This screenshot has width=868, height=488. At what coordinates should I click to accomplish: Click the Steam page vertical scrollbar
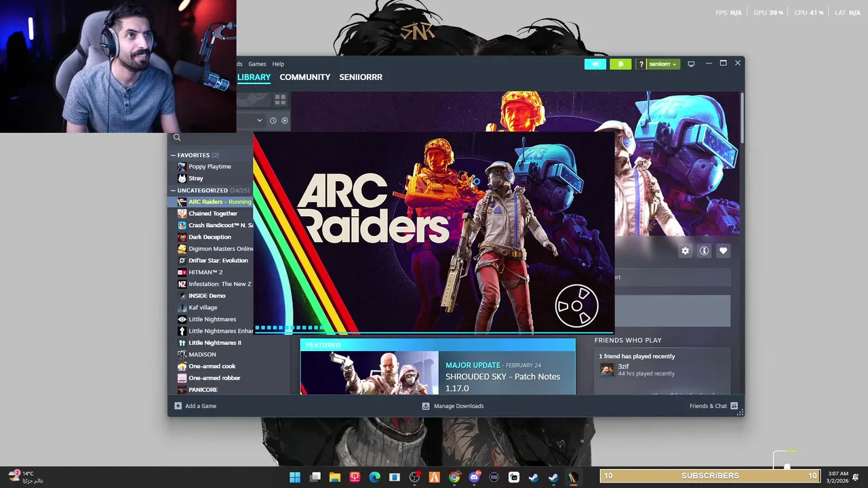743,117
